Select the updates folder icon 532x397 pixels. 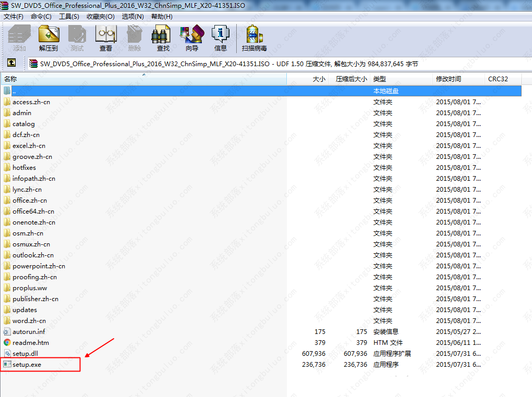[7, 309]
